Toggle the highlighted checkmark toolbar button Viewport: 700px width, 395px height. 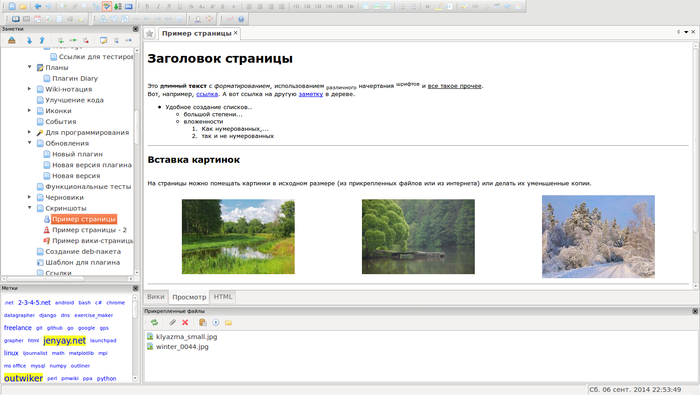click(x=107, y=6)
